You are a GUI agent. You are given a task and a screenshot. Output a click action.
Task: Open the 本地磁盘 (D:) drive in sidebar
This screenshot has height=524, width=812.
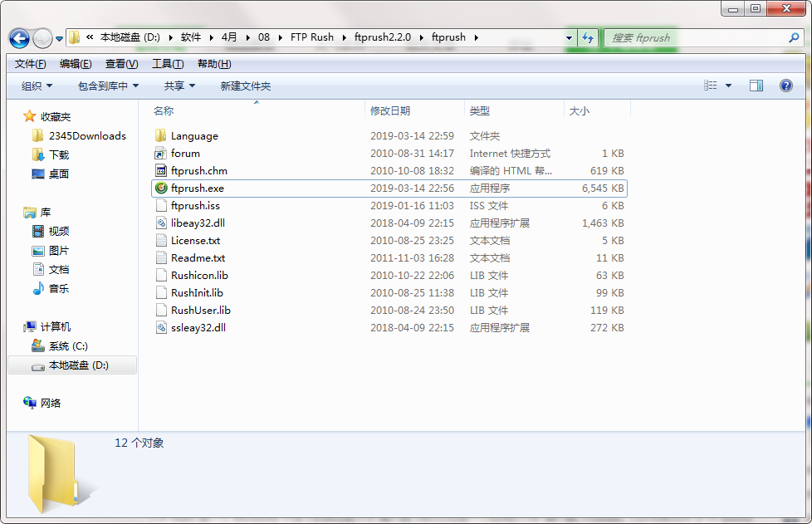[x=72, y=365]
